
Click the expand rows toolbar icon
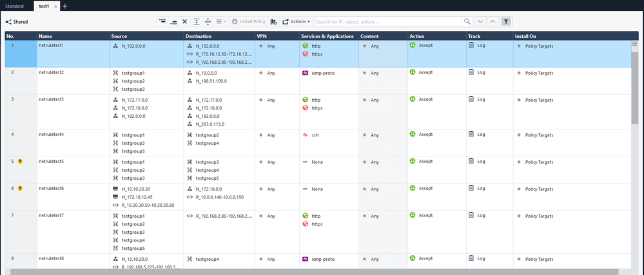click(197, 21)
